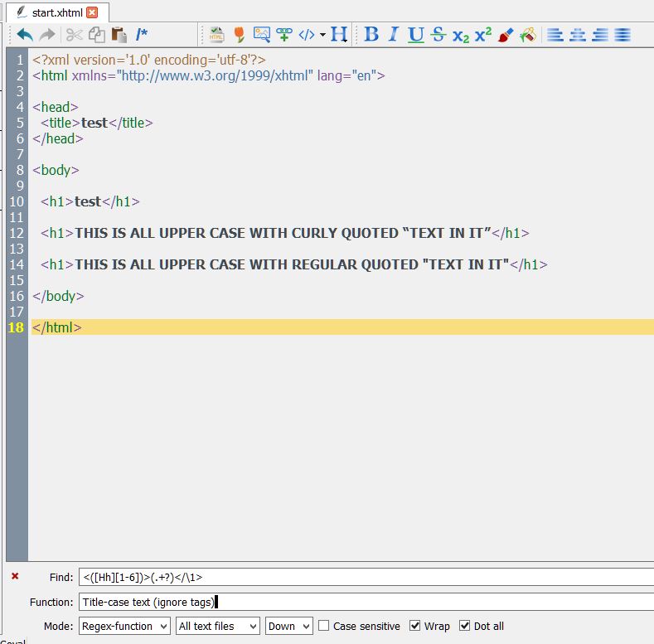654x644 pixels.
Task: Click the <head> opening tag
Action: 55,107
